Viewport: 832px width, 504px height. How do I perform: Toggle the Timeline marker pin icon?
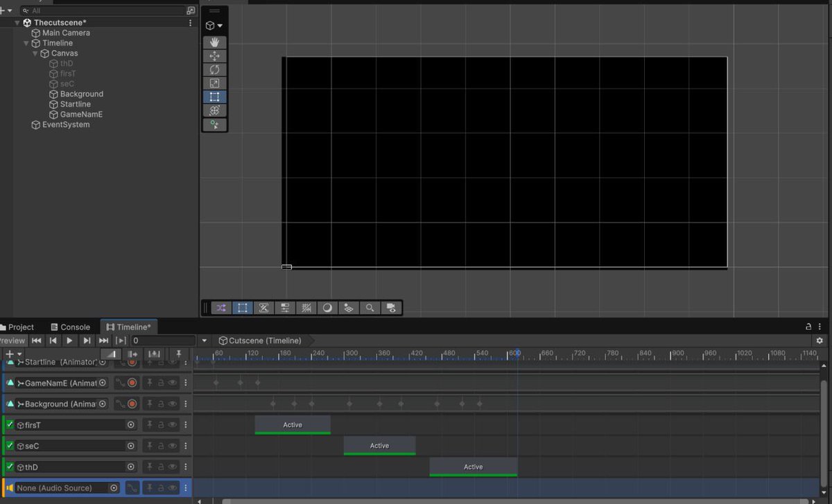pyautogui.click(x=179, y=354)
